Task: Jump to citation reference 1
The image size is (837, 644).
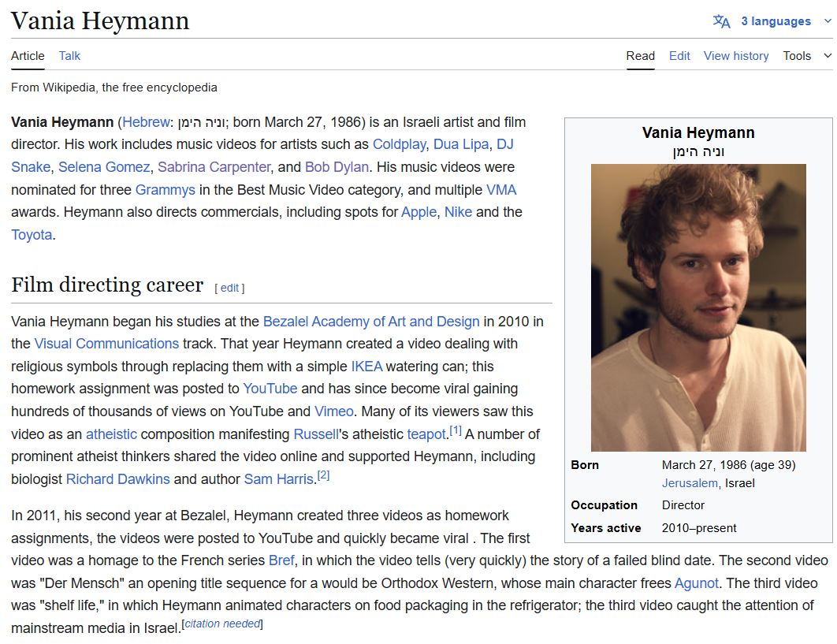Action: tap(456, 430)
